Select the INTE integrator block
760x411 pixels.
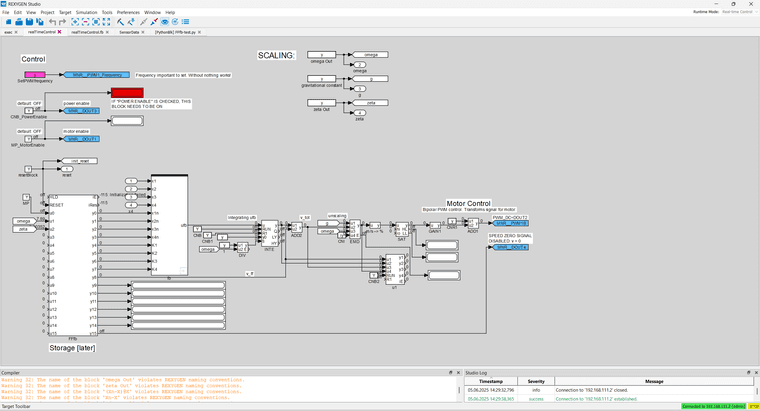pyautogui.click(x=269, y=233)
